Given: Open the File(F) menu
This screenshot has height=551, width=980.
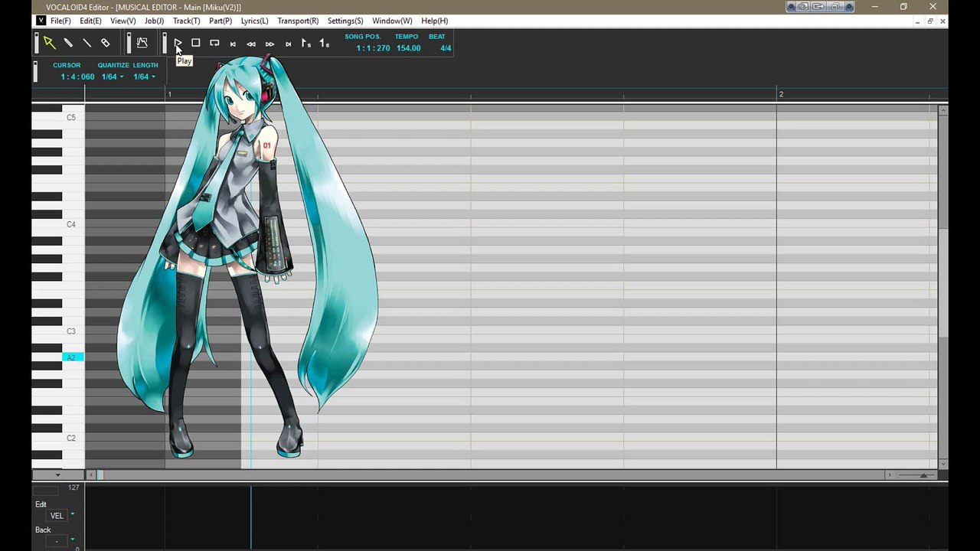Looking at the screenshot, I should (60, 21).
